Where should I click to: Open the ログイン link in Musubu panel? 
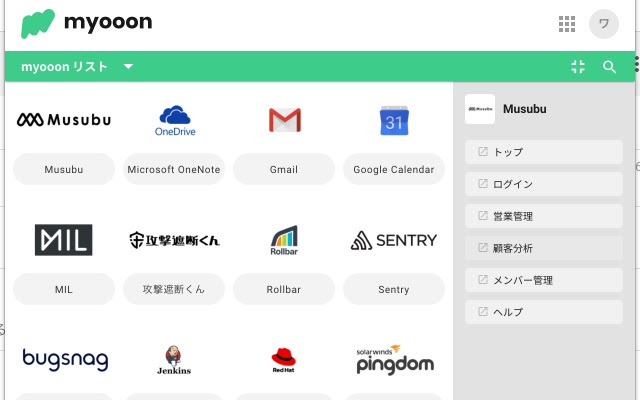(x=544, y=184)
